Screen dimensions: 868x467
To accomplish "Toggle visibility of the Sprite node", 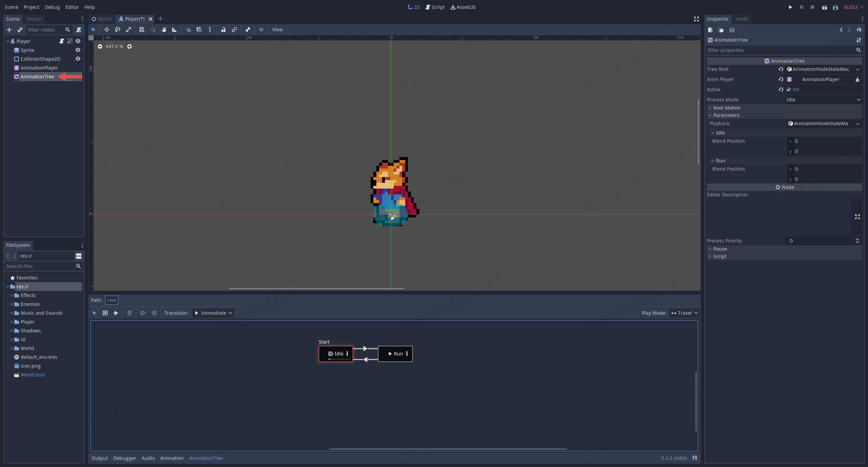I will pyautogui.click(x=78, y=50).
